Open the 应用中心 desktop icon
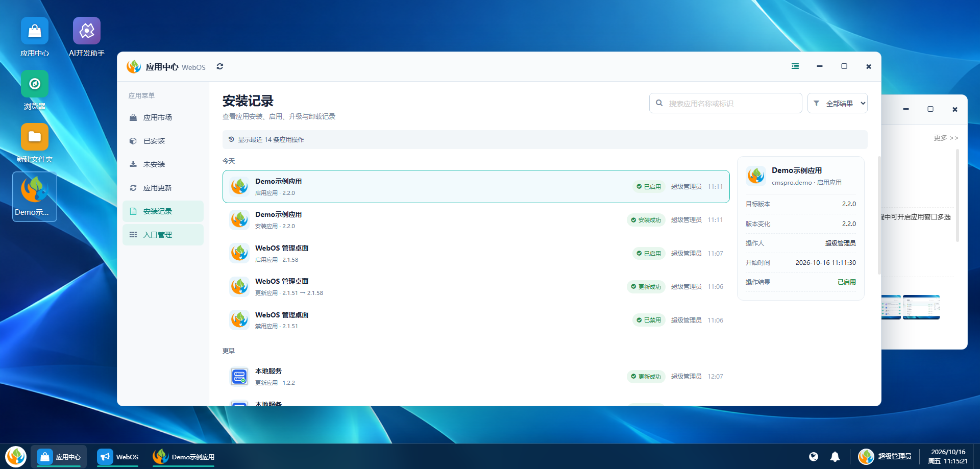The height and width of the screenshot is (469, 980). click(x=35, y=37)
